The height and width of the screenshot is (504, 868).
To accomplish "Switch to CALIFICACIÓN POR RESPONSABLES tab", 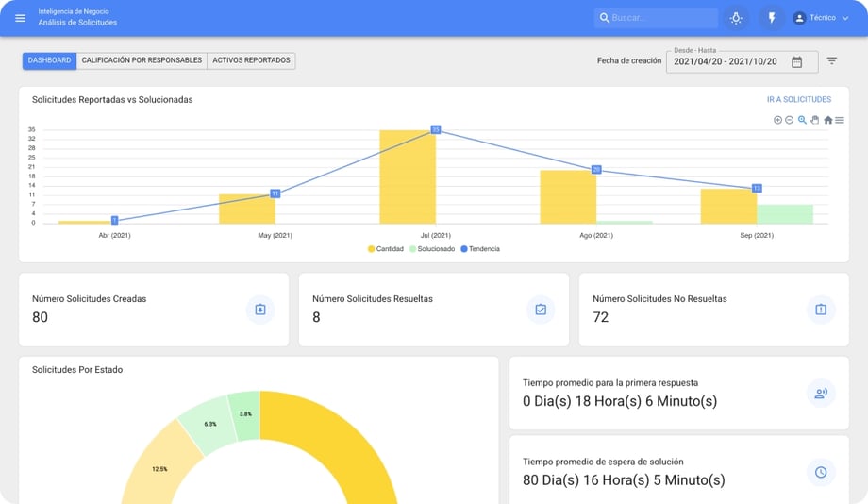I will tap(142, 60).
